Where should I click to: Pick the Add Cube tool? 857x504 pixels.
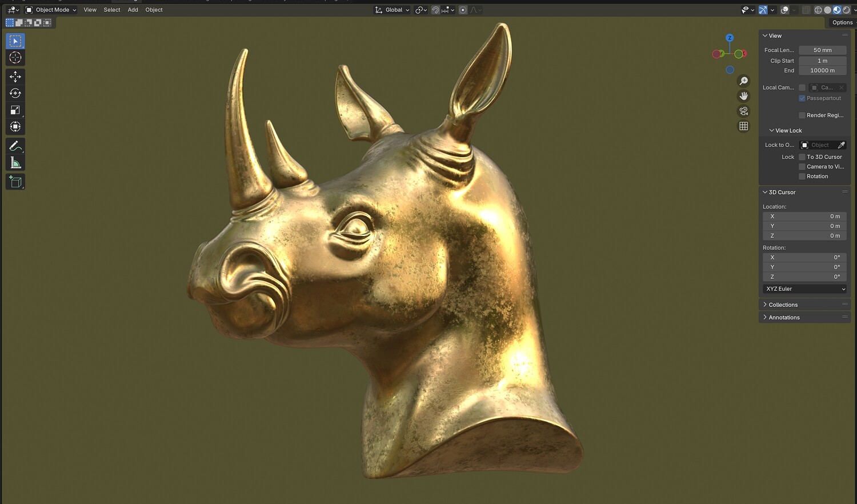(x=15, y=182)
